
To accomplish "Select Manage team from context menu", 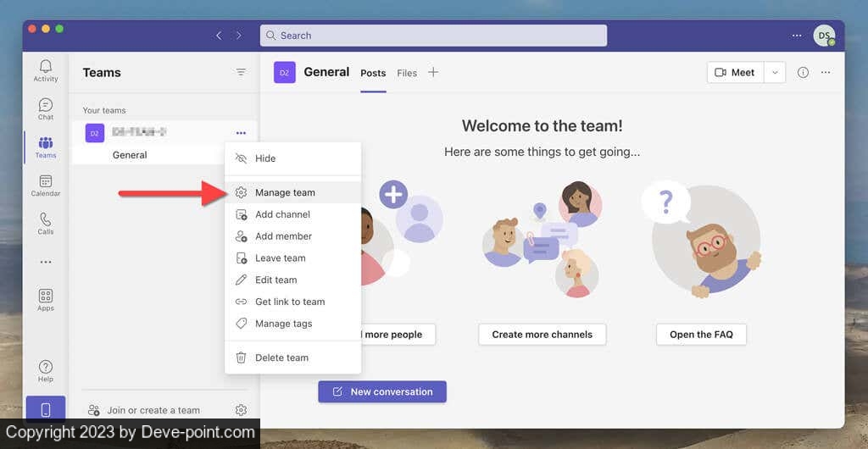I will click(x=285, y=192).
